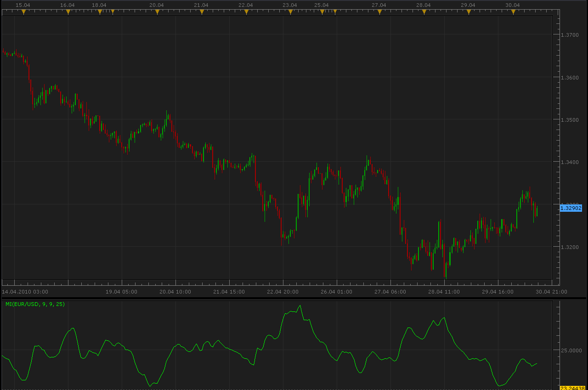Screen dimensions: 588x390
Task: Click the 1.3500 price axis label
Action: coord(570,119)
